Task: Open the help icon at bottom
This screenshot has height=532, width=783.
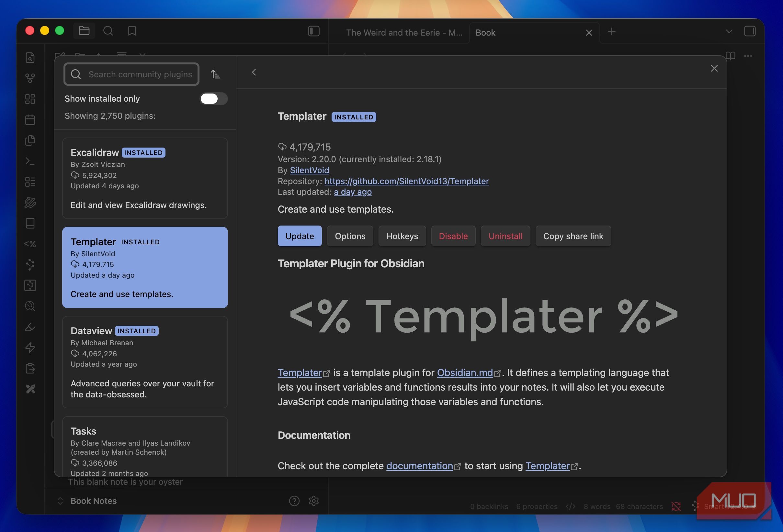Action: (294, 501)
